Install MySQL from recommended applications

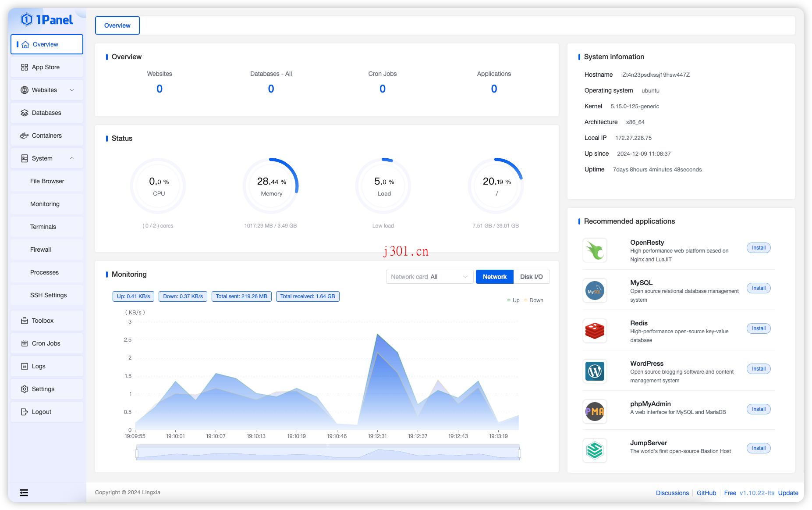(758, 288)
